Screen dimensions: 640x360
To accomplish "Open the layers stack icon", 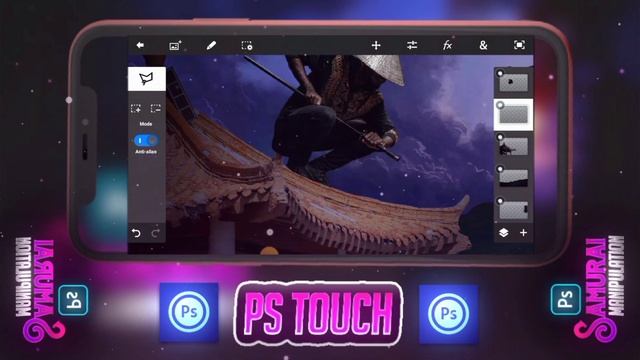I will tap(503, 233).
